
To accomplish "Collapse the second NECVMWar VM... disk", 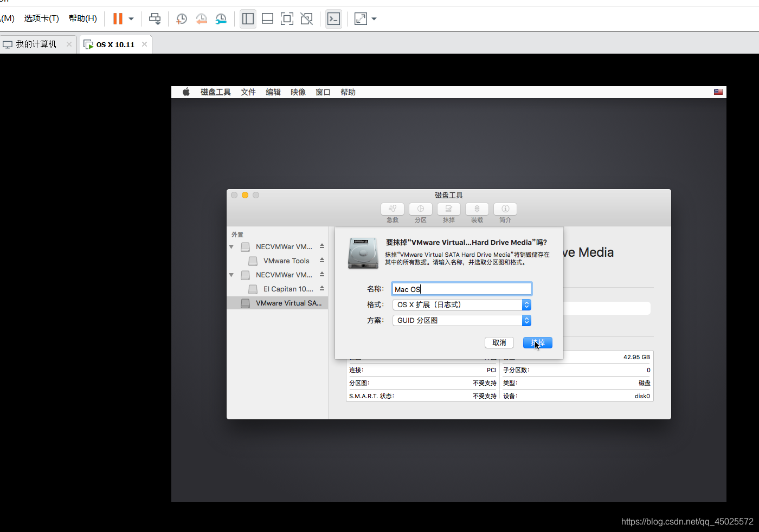I will [x=231, y=275].
